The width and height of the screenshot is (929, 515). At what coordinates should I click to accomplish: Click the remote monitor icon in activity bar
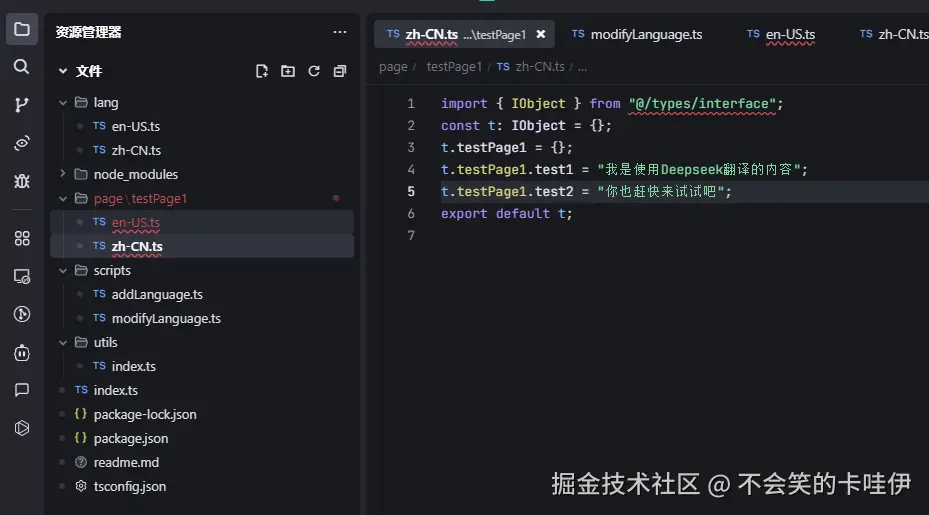[22, 276]
